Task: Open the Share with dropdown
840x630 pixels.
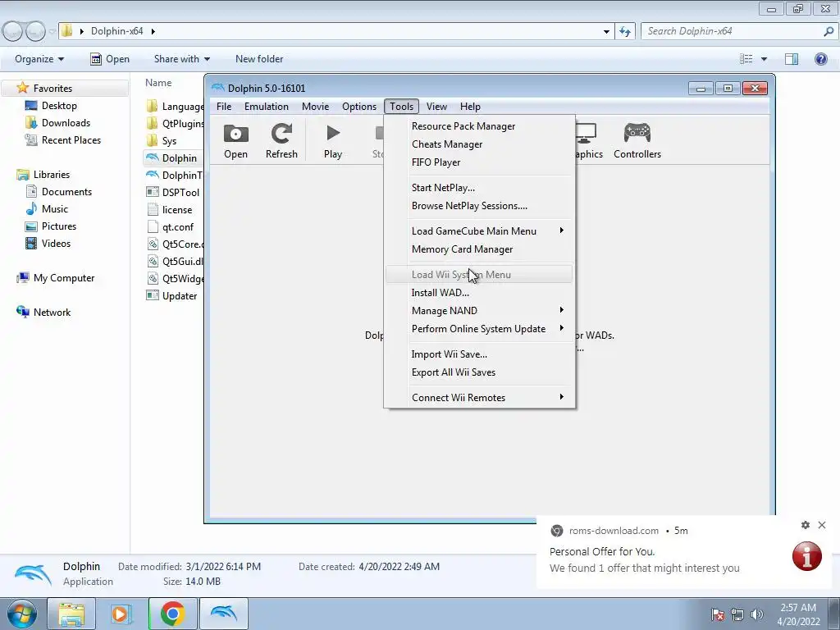Action: click(x=182, y=59)
